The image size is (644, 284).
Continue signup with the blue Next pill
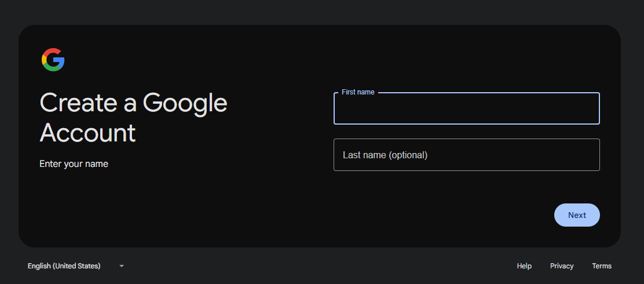coord(577,215)
